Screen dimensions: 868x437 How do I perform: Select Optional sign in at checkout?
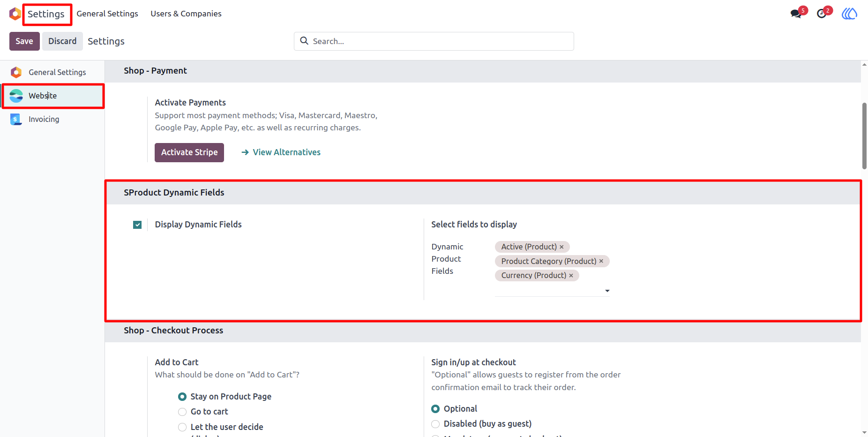[435, 409]
